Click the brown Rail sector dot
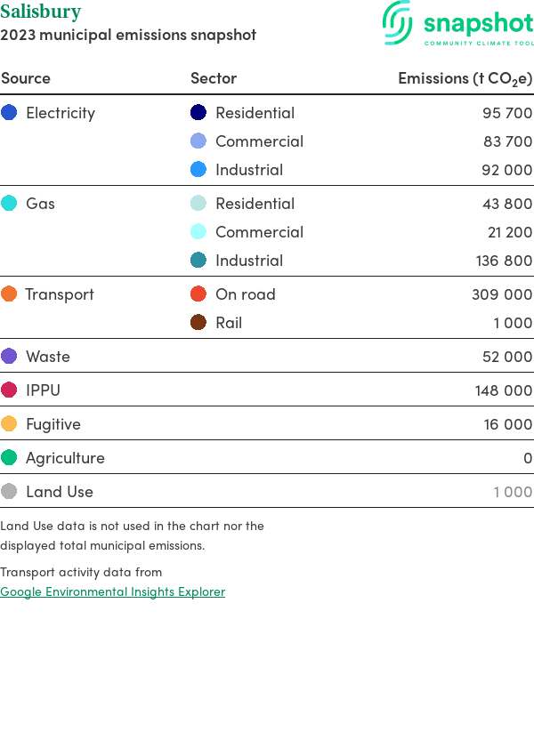Image resolution: width=534 pixels, height=756 pixels. [x=198, y=322]
